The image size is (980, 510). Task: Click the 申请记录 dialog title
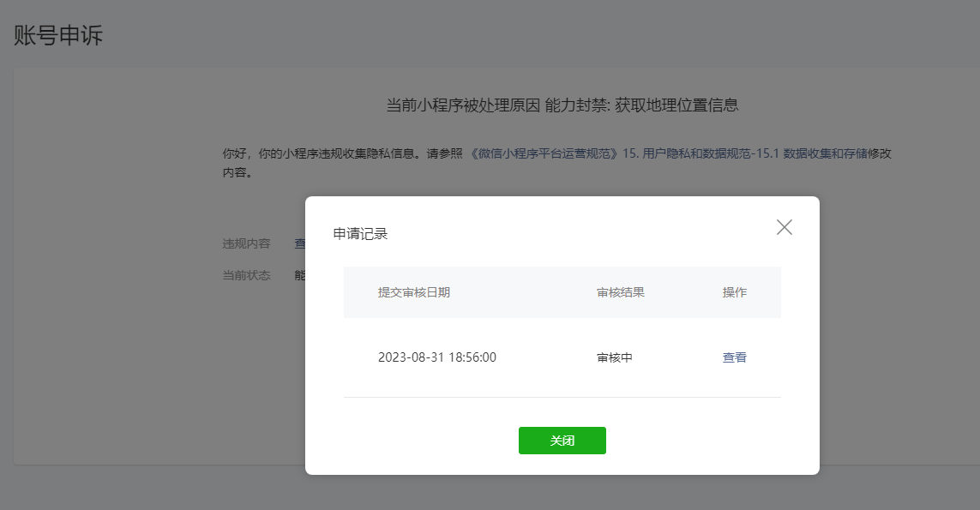[x=360, y=234]
